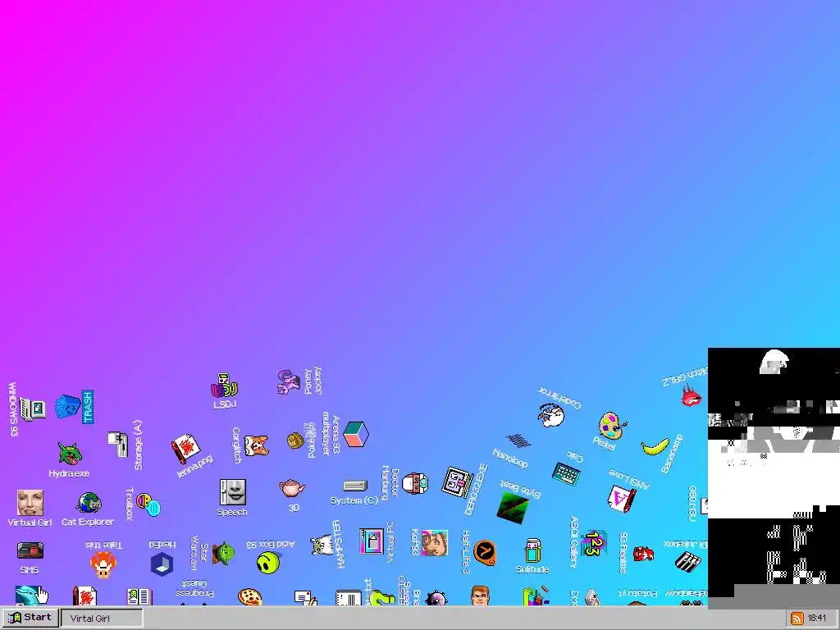Launch Doctor Marburg pill icon
The image size is (840, 630).
pyautogui.click(x=415, y=484)
